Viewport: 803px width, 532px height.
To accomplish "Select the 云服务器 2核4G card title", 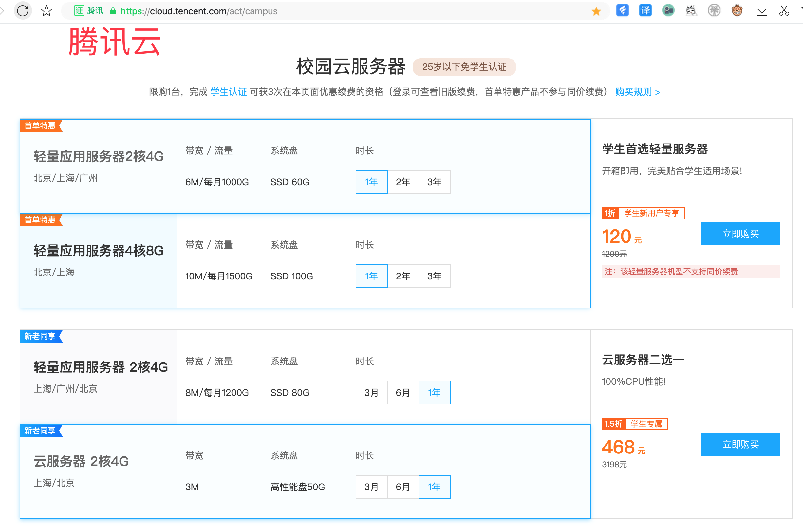I will (81, 461).
